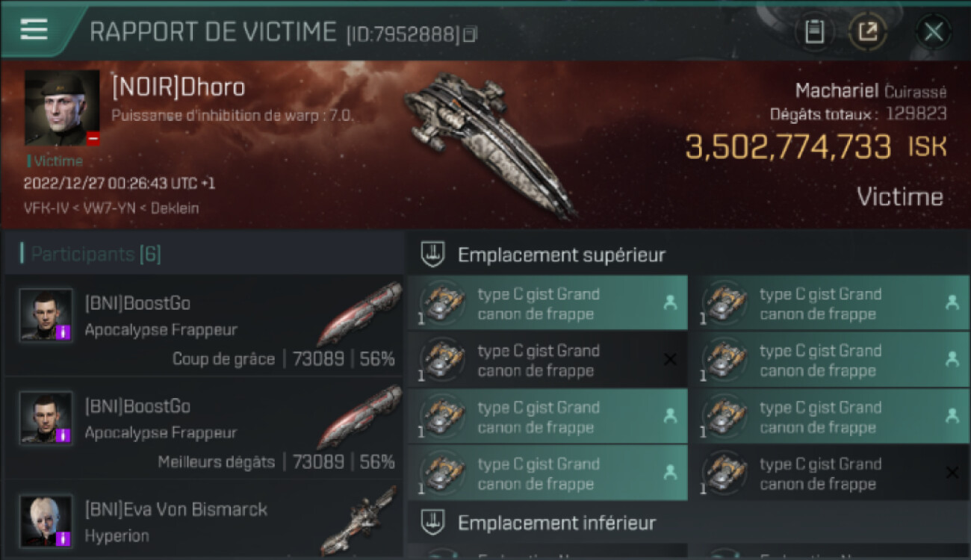The height and width of the screenshot is (560, 971).
Task: Open Eva Von Bismarck Hyperion entry
Action: (203, 521)
